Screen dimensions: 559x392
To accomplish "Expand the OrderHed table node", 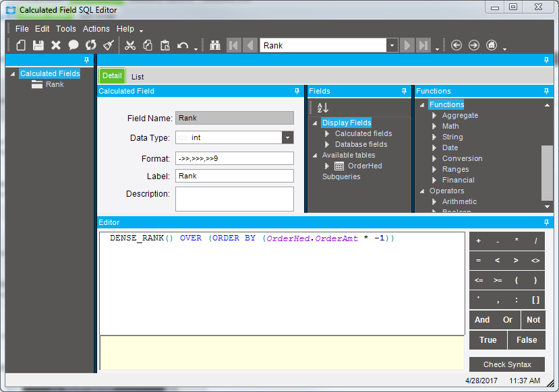I will coord(327,166).
